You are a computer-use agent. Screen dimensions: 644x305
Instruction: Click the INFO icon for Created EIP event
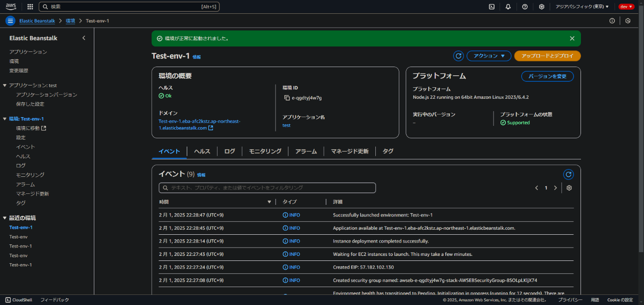(x=285, y=267)
